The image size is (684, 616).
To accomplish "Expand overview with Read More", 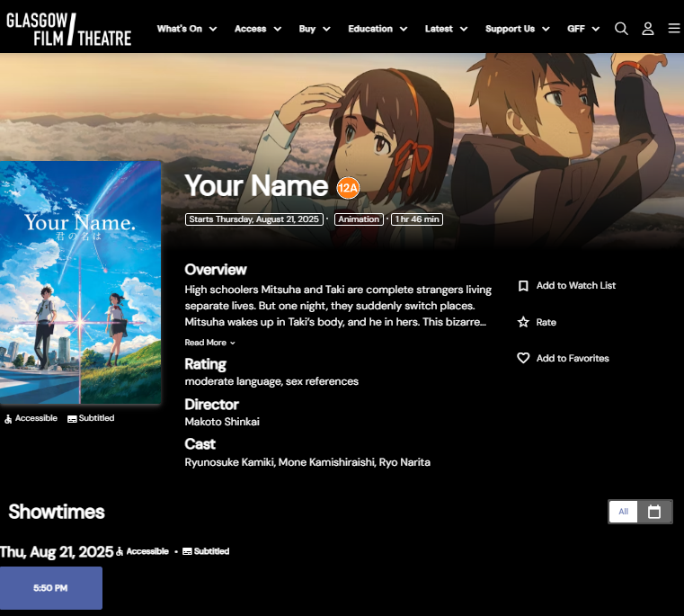I will click(209, 343).
